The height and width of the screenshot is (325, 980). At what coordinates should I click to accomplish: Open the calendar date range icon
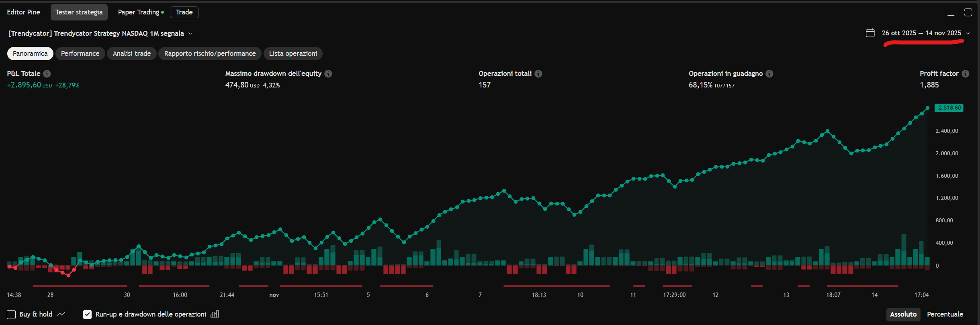tap(870, 33)
